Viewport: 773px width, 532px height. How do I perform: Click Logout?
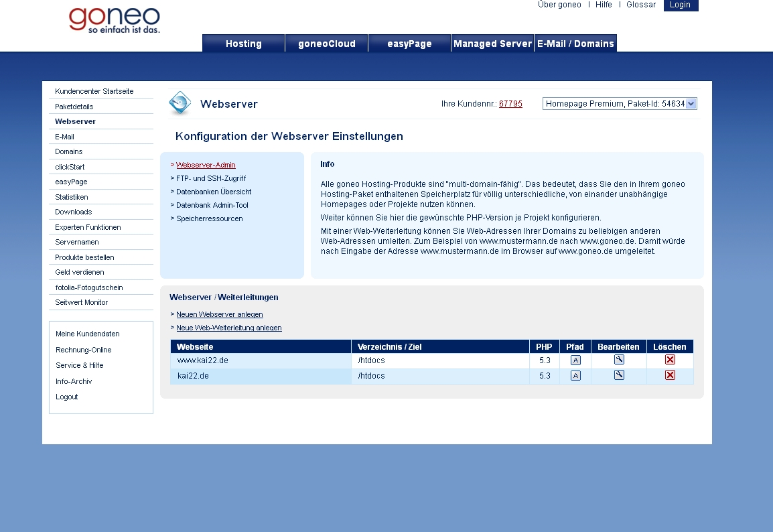[66, 397]
